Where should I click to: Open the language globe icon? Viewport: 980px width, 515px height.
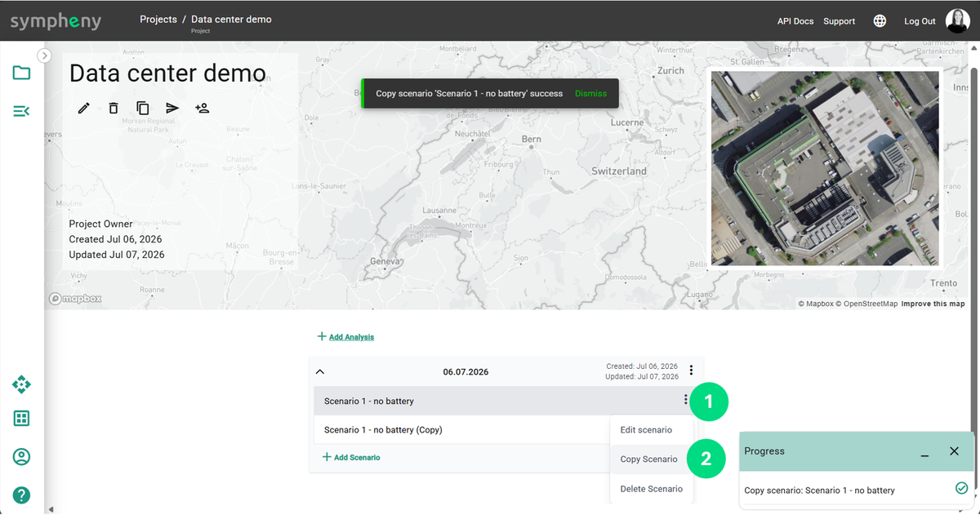click(x=880, y=21)
